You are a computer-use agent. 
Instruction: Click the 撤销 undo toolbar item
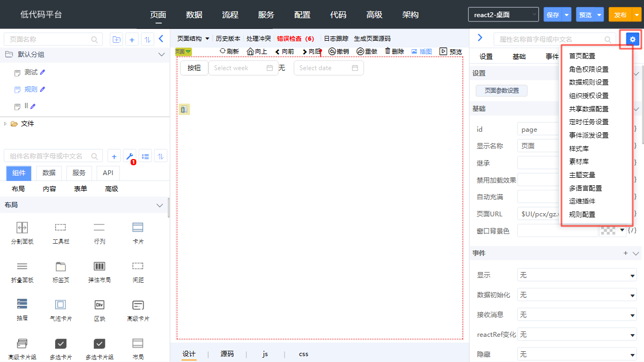339,51
